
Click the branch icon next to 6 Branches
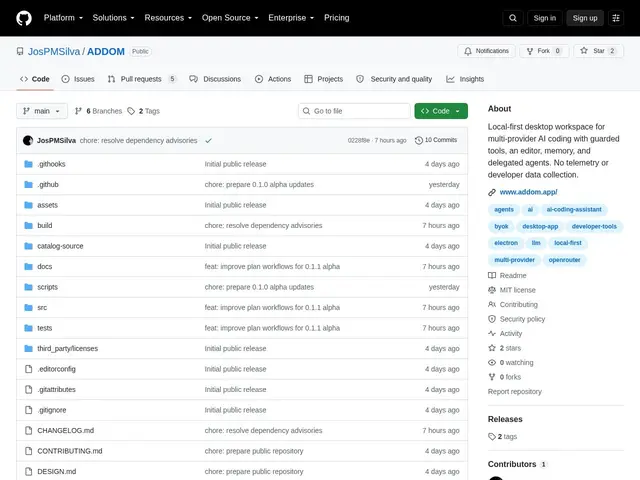(x=78, y=111)
